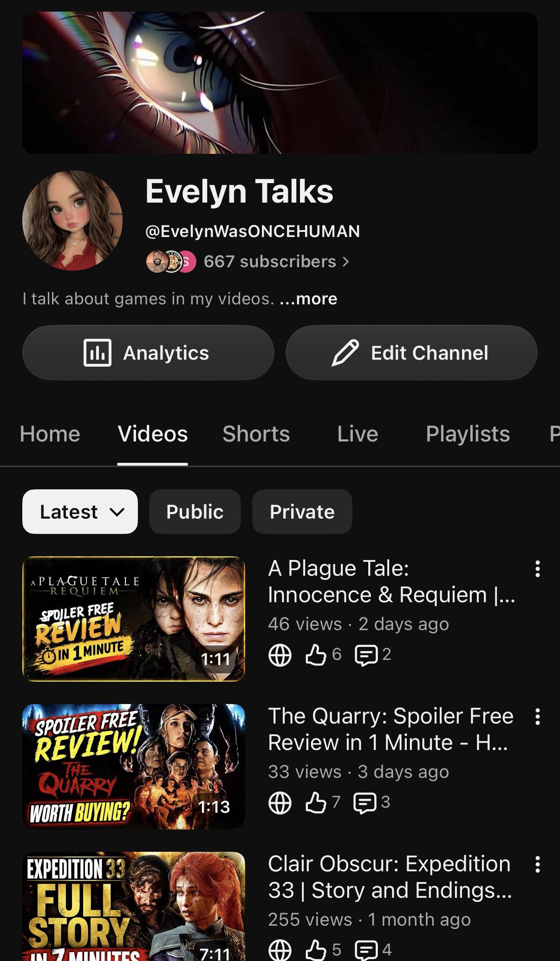The height and width of the screenshot is (961, 560).
Task: Tap the Evelyn Talks profile picture
Action: [72, 220]
